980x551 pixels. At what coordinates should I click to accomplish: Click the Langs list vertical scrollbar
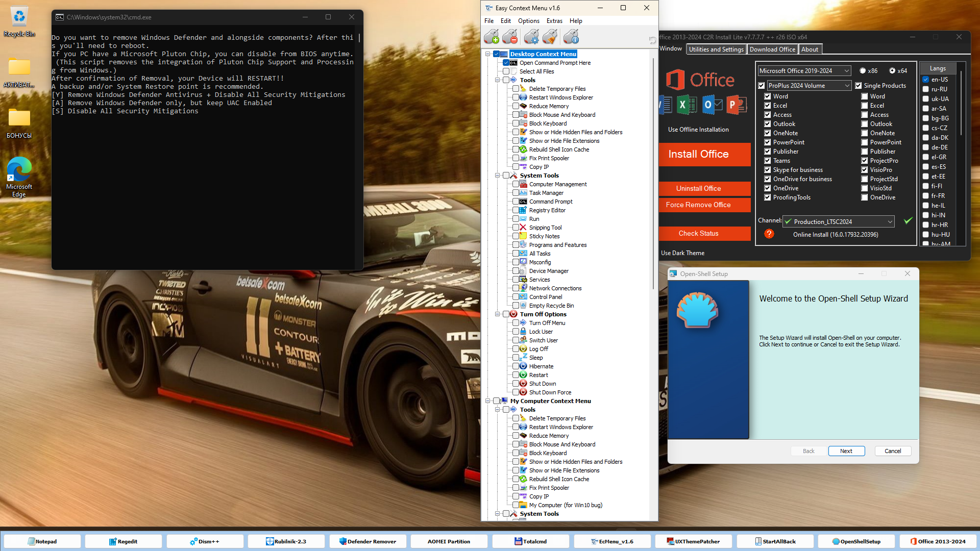[x=961, y=104]
